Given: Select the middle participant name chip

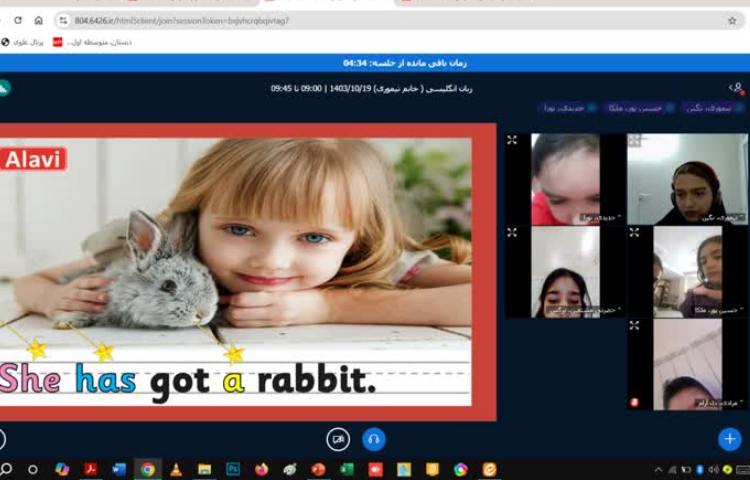Looking at the screenshot, I should [x=639, y=108].
